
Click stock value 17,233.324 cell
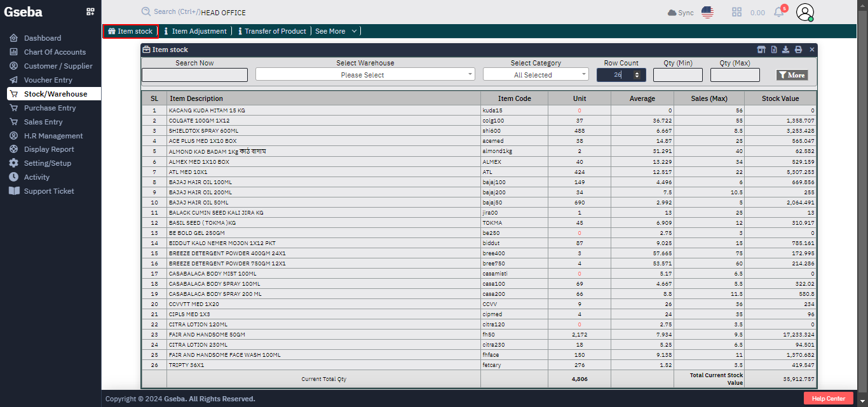[780, 335]
